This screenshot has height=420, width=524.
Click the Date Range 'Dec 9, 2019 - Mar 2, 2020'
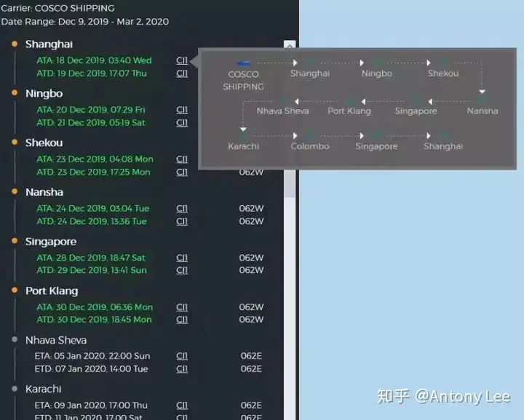point(114,22)
